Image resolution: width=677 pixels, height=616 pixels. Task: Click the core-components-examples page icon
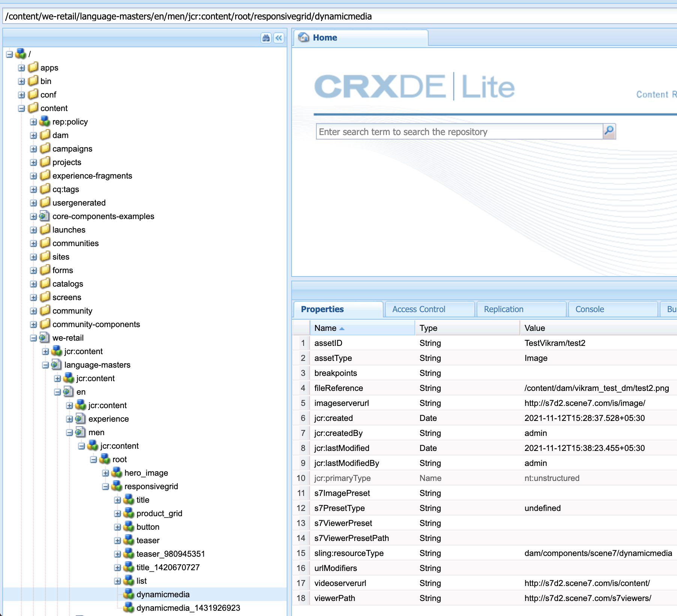[44, 216]
